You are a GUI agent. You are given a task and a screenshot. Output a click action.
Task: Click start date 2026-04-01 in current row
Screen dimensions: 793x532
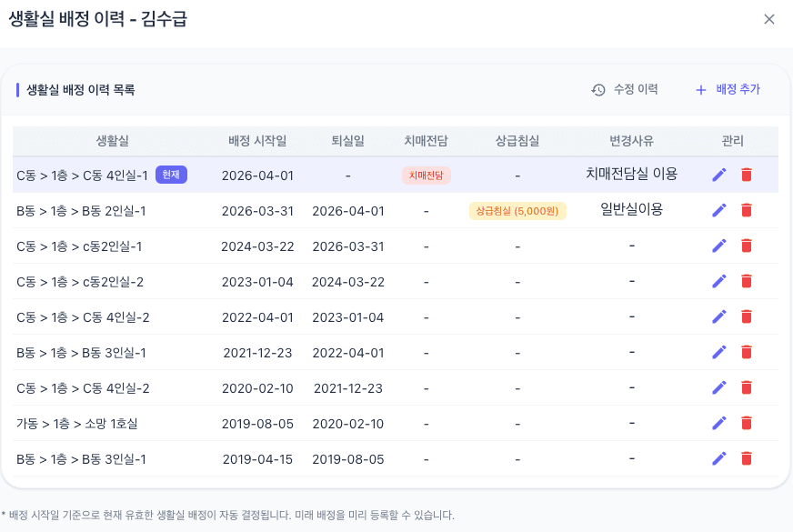(257, 176)
